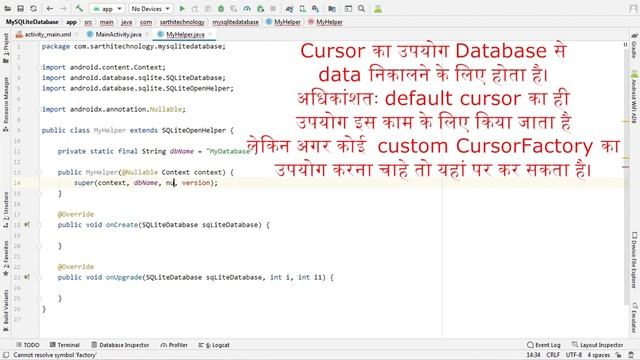Click the Run Anything window icon
Image resolution: width=640 pixels, height=360 pixels.
pos(348,9)
